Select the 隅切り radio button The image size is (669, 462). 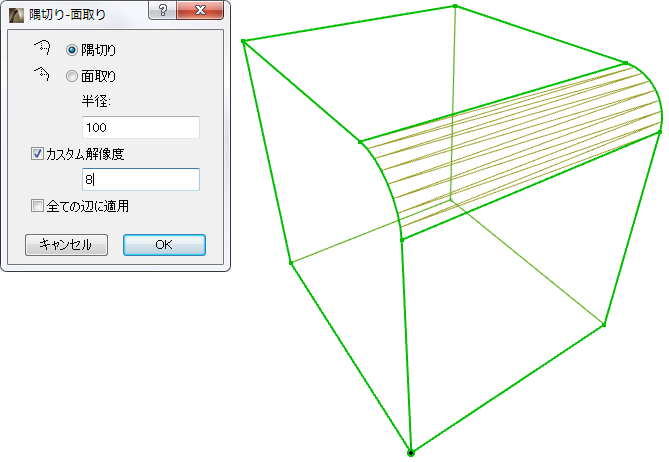[x=72, y=50]
